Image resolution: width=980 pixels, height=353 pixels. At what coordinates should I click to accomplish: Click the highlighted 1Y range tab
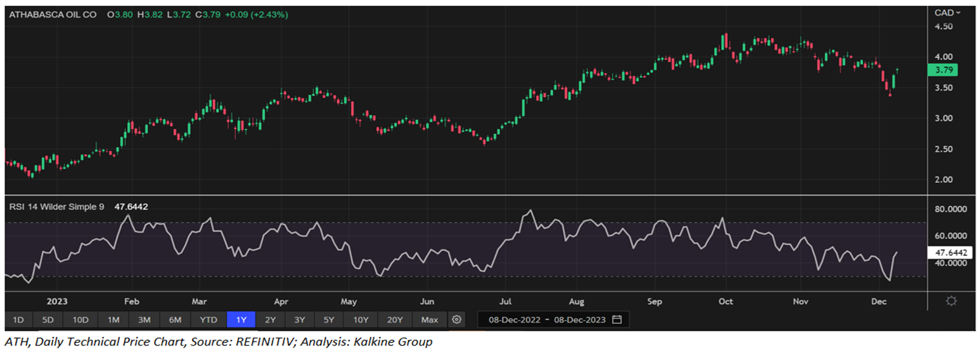(241, 319)
